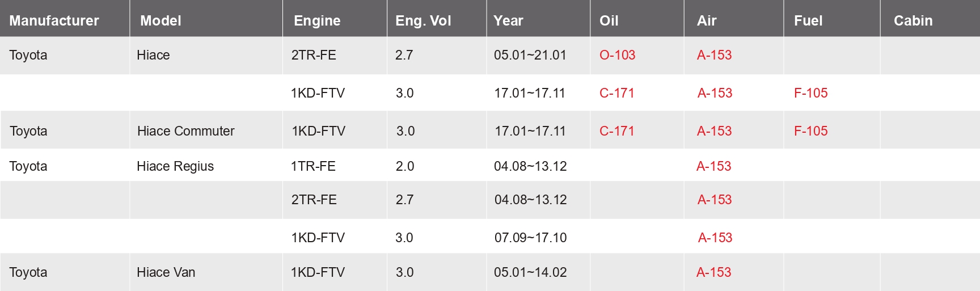Screen dimensions: 980x291
Task: Select the 05.01~14.02 year cell
Action: (x=530, y=272)
